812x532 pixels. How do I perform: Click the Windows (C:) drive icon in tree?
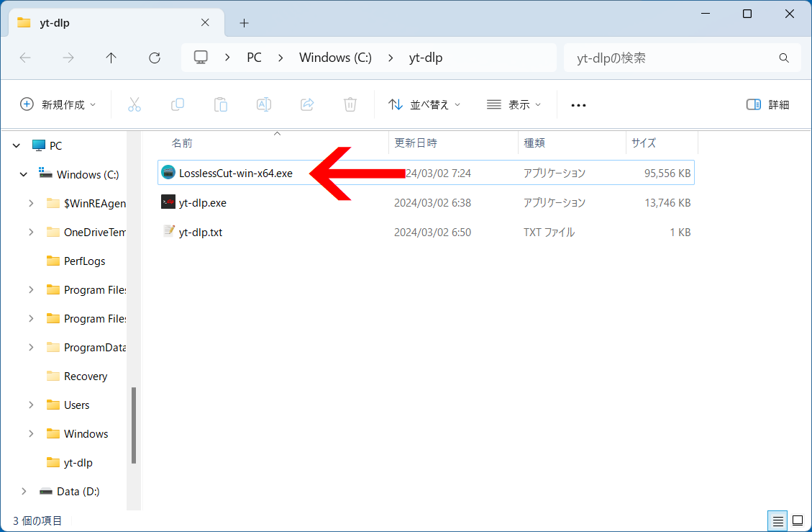click(x=45, y=173)
